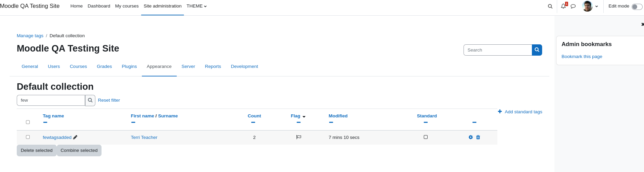The image size is (644, 172).
Task: Click the pencil icon to rename fewtagsadded
Action: [x=75, y=137]
